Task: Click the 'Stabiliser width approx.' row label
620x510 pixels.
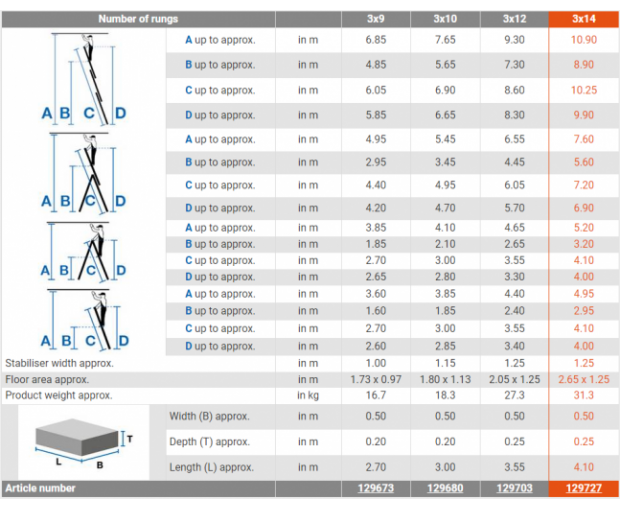Action: (59, 363)
